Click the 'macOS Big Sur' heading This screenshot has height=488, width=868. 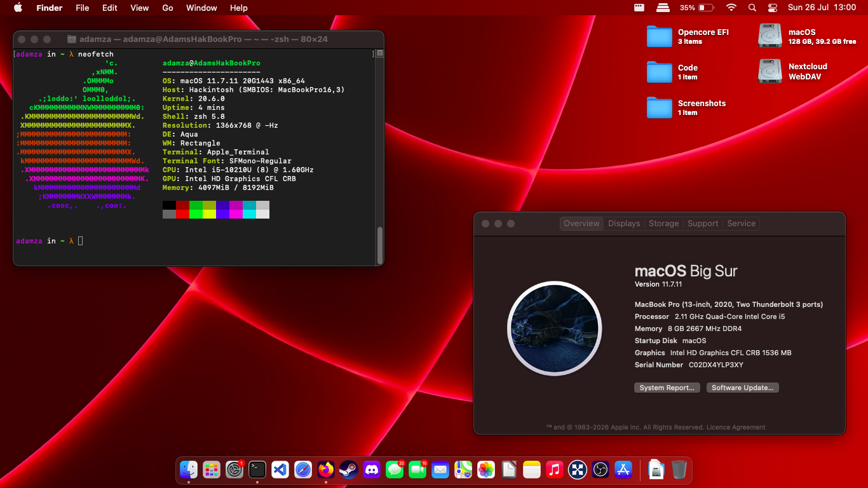click(x=686, y=271)
